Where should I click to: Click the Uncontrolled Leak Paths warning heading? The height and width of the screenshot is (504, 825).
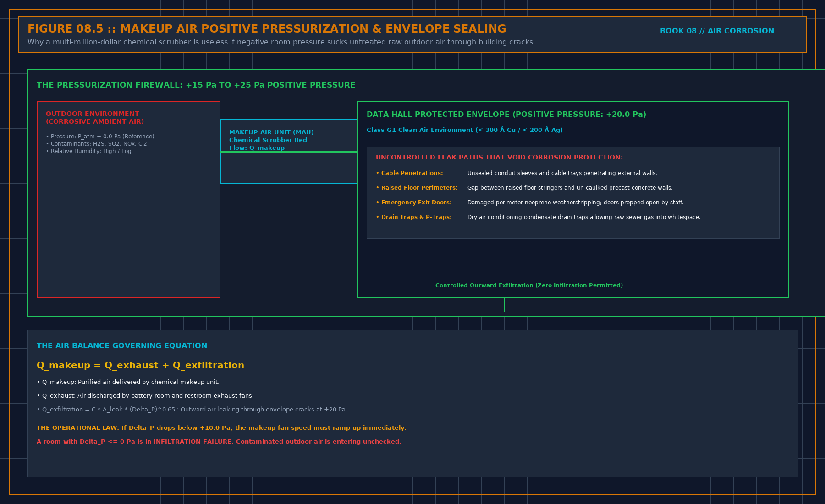pos(499,157)
